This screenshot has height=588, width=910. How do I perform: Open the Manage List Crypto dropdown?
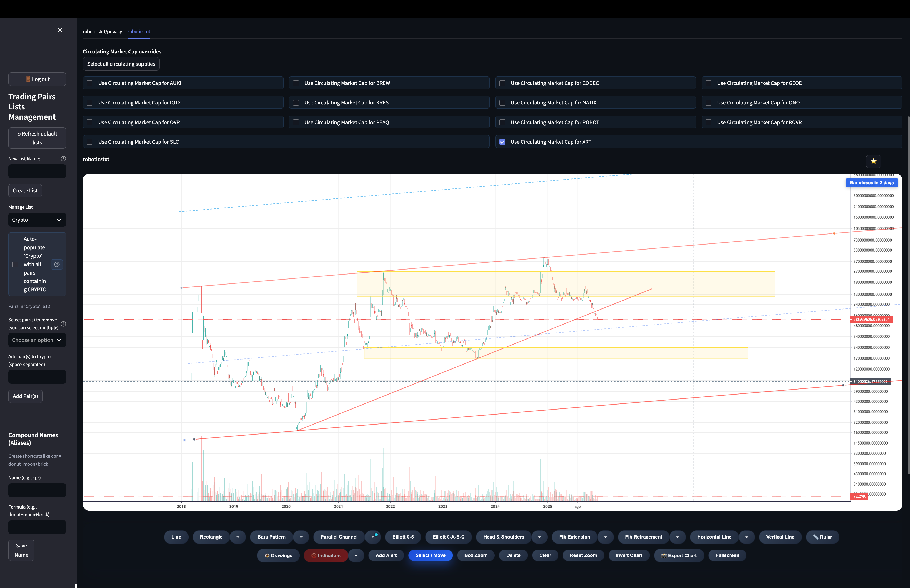(x=37, y=220)
